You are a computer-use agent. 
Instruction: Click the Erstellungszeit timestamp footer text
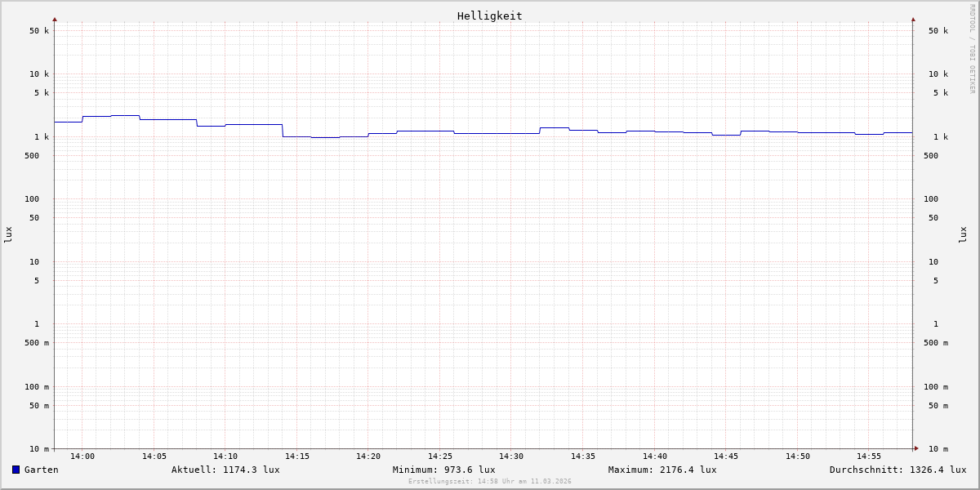490,481
